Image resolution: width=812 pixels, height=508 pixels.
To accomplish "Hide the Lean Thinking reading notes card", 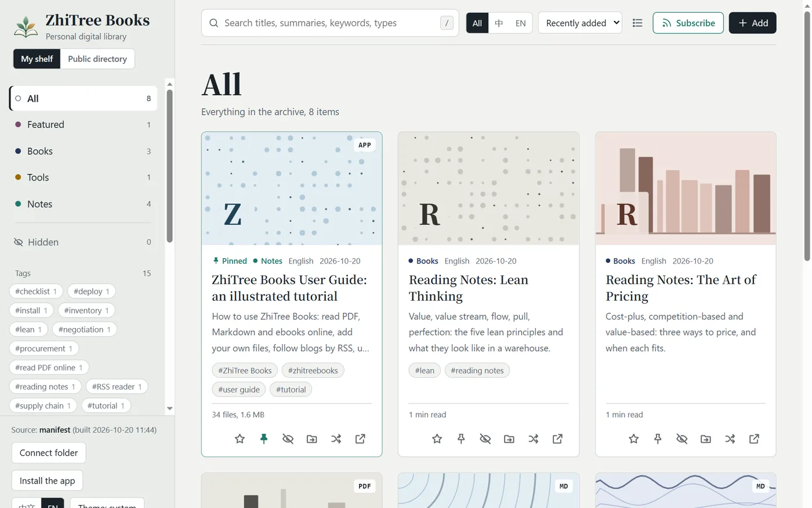I will [x=485, y=439].
